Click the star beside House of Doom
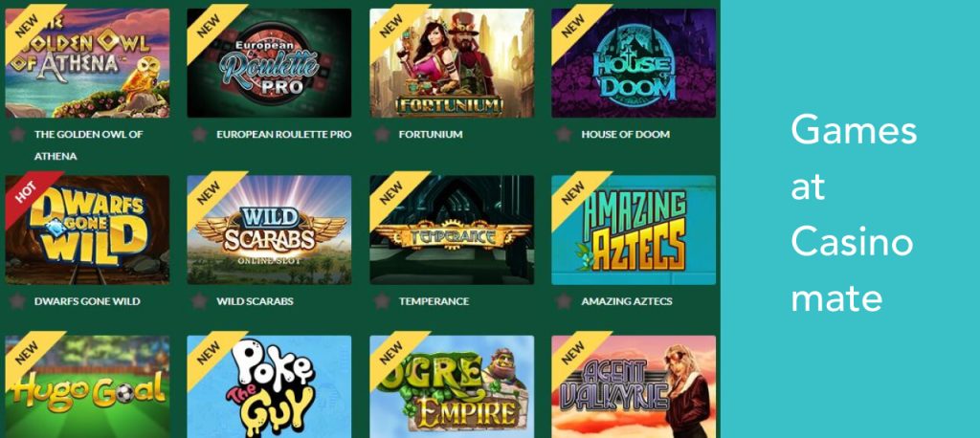This screenshot has height=438, width=980. tap(564, 134)
